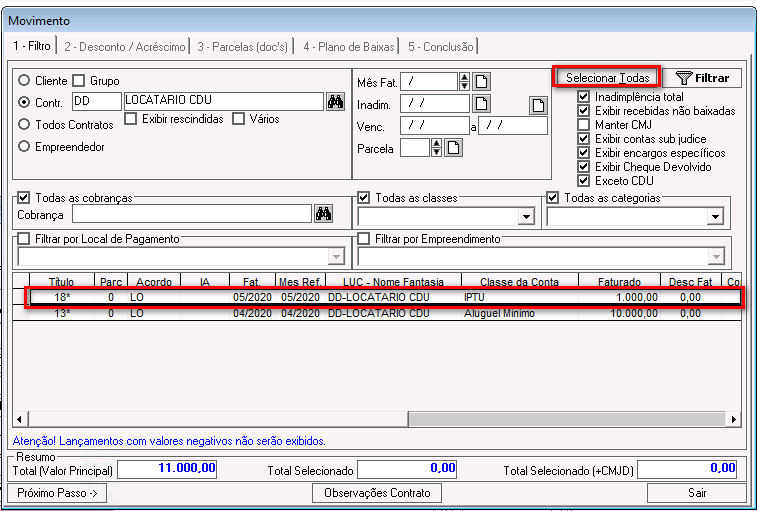Uncheck Todas as categorias
The height and width of the screenshot is (511, 757).
[553, 198]
